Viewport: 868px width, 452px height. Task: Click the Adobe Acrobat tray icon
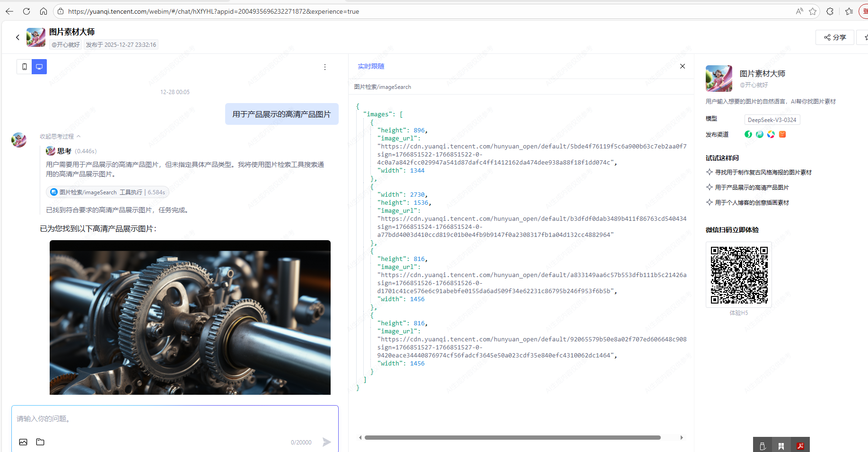click(800, 445)
